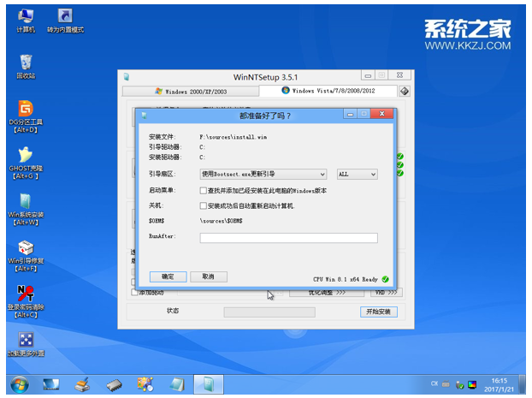Click the show desktop strip at taskbar end
This screenshot has height=398, width=532.
click(x=523, y=384)
